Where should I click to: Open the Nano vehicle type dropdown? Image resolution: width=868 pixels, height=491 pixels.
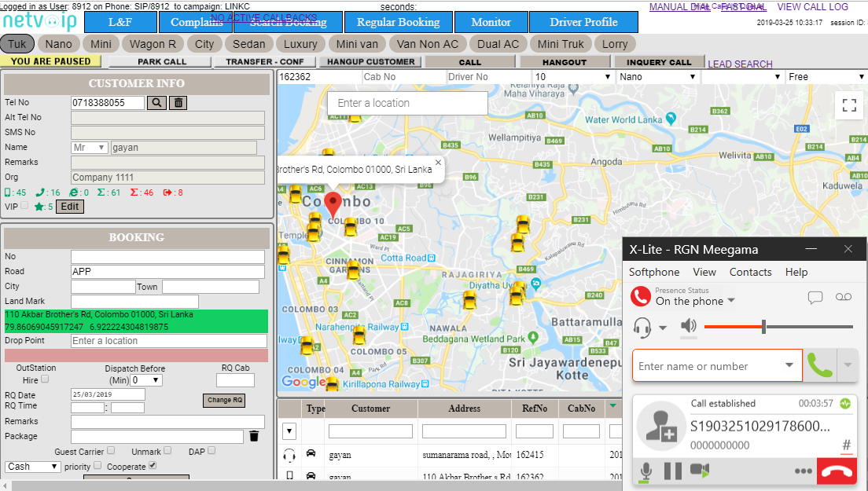pos(657,77)
